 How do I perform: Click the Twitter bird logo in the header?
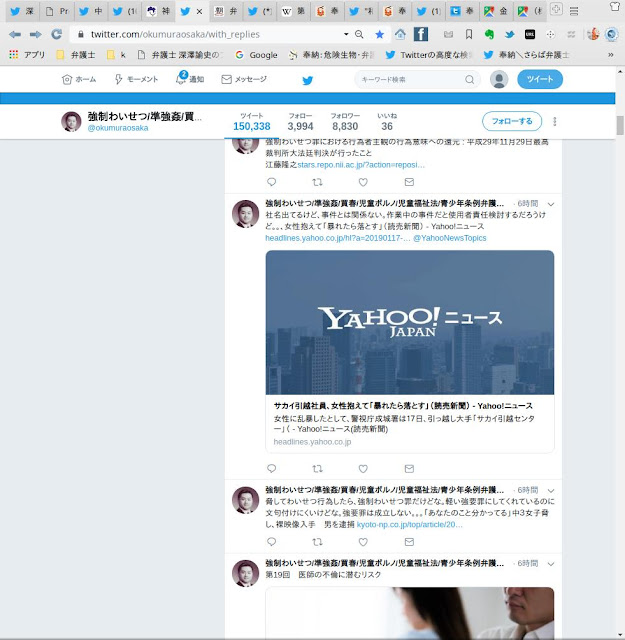(308, 80)
